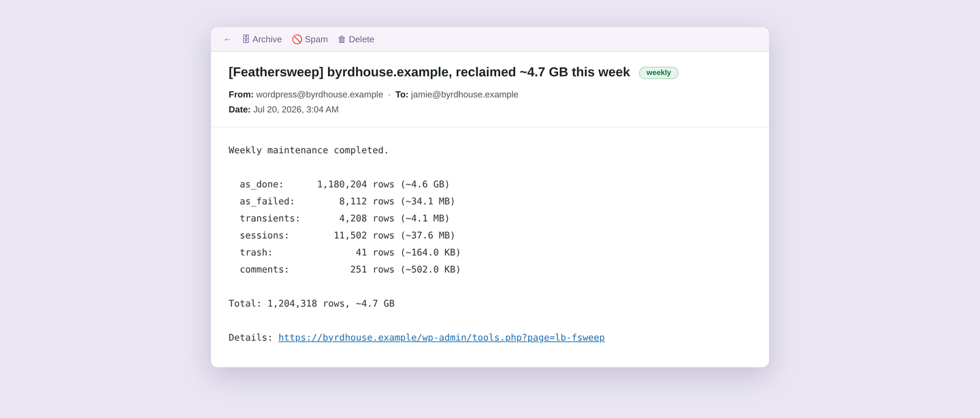The height and width of the screenshot is (418, 980).
Task: Click the trash row with 41 rows
Action: (x=350, y=253)
